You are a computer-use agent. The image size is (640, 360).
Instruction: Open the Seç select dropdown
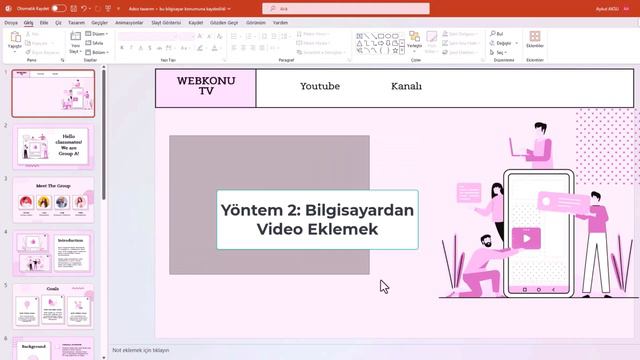pos(499,52)
